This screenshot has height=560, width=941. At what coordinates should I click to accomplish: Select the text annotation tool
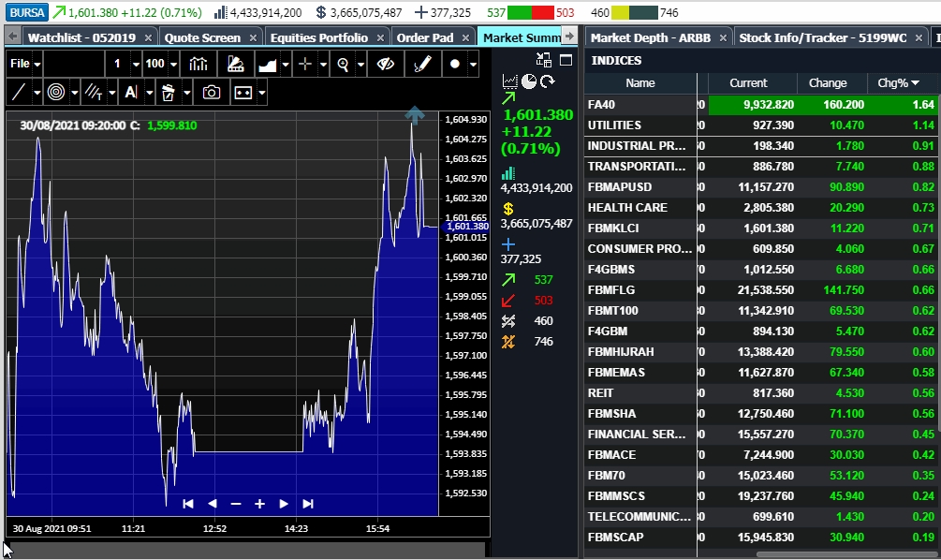click(x=131, y=93)
